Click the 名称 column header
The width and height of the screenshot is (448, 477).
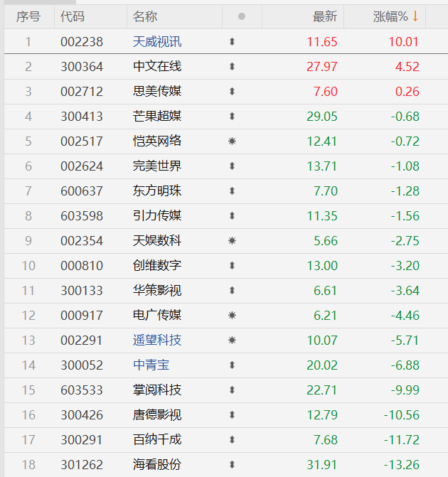pyautogui.click(x=145, y=16)
